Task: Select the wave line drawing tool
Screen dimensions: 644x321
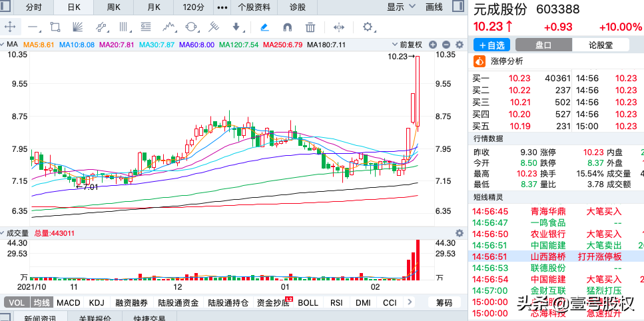Action: point(168,27)
